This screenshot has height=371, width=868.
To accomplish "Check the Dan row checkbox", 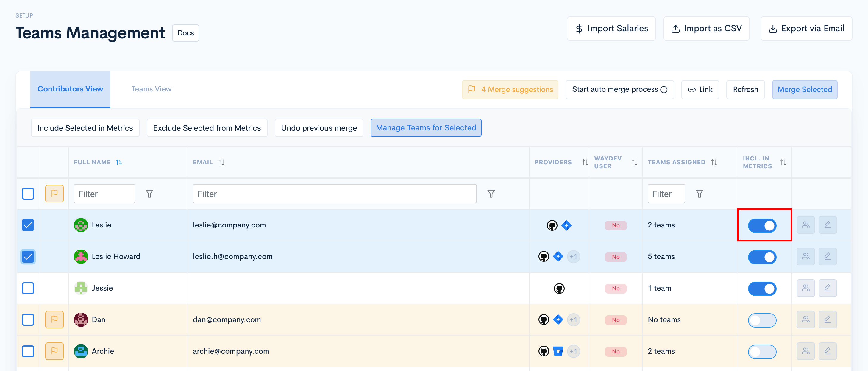I will (28, 320).
